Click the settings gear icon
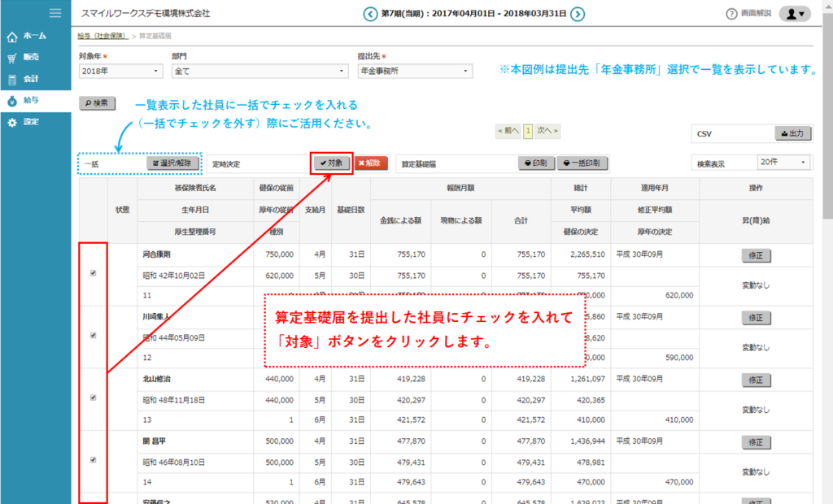The width and height of the screenshot is (833, 504). (12, 123)
